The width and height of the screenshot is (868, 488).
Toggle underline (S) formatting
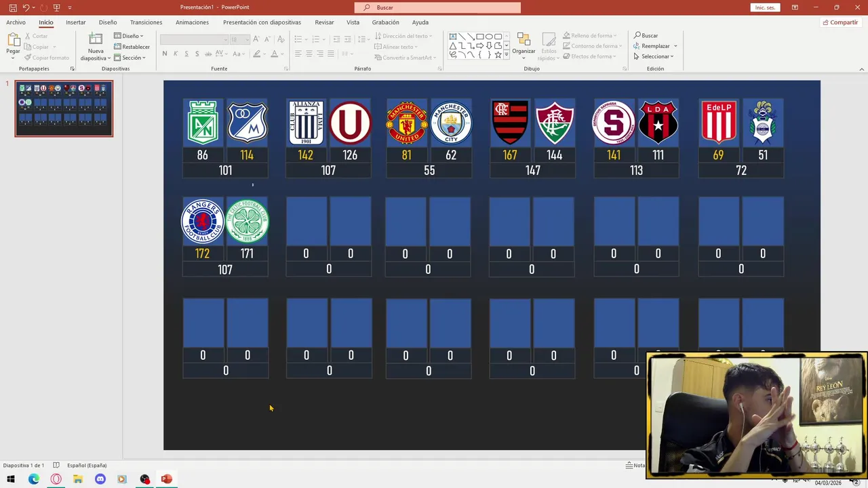[186, 54]
